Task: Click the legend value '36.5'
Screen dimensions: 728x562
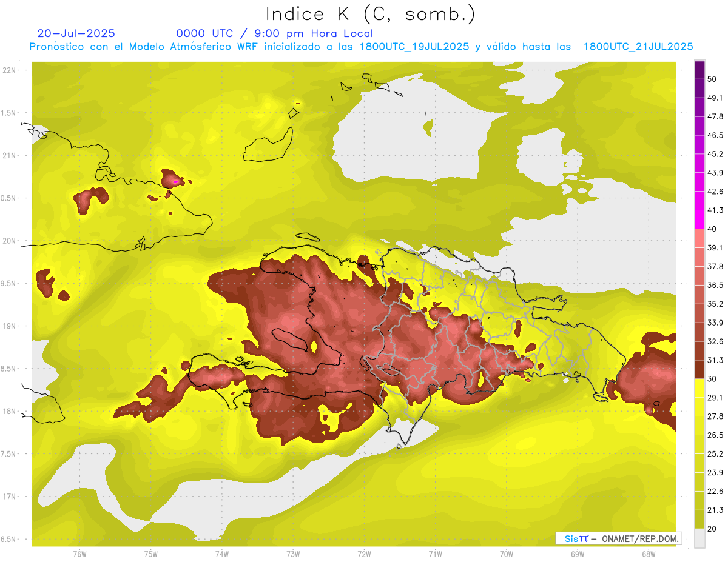Action: [715, 286]
